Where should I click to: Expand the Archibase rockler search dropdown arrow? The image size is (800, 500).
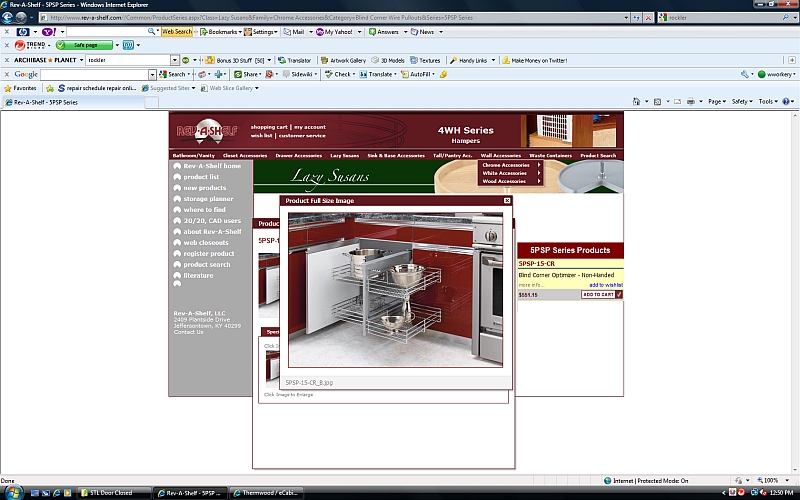coord(174,60)
